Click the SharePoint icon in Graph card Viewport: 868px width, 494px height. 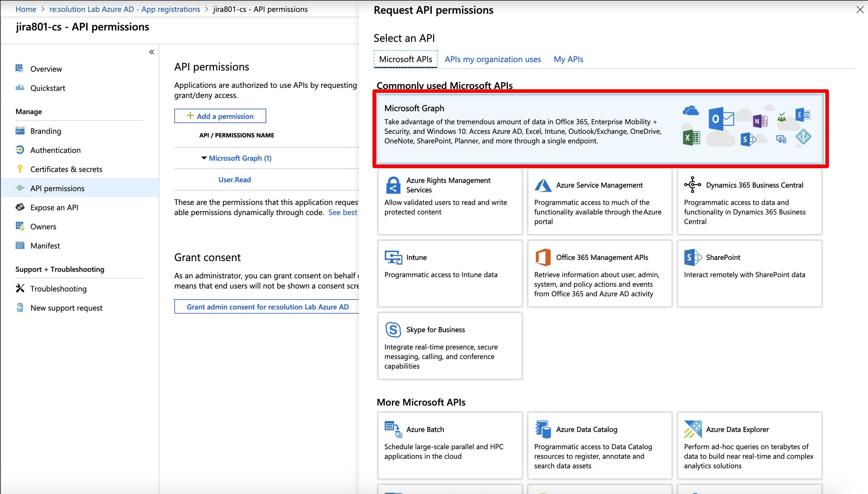pyautogui.click(x=748, y=139)
